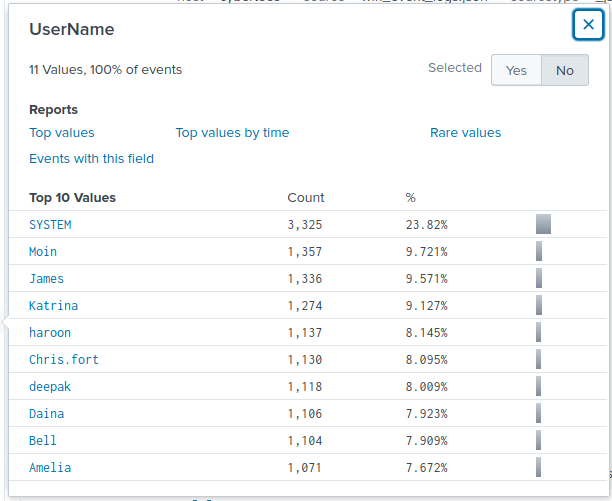Click the Moin percentage bar
612x501 pixels.
click(x=539, y=252)
